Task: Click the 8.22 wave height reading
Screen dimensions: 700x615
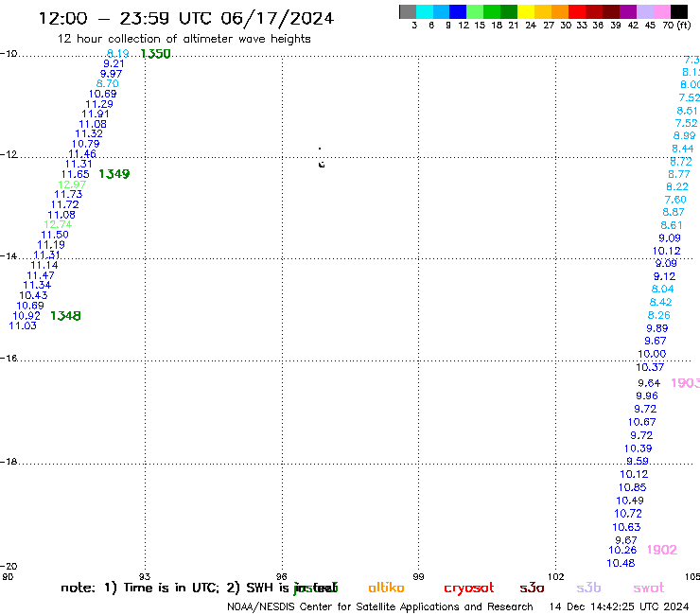Action: [677, 187]
